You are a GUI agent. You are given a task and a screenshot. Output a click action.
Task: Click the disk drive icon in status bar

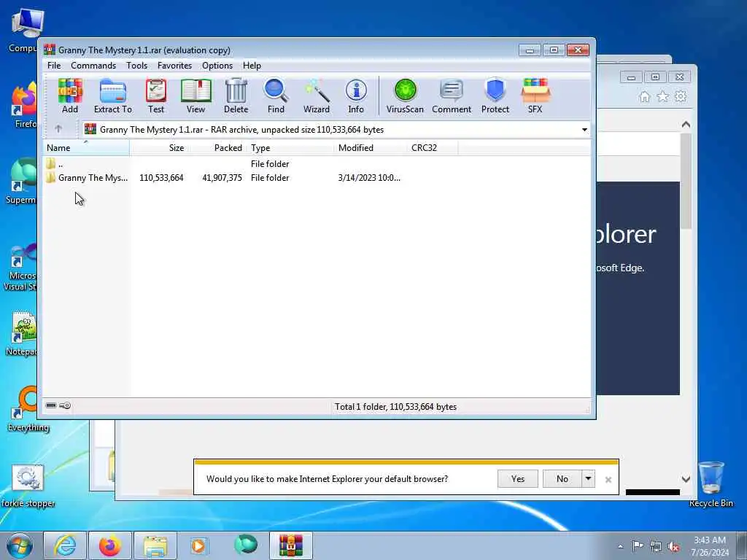(51, 405)
